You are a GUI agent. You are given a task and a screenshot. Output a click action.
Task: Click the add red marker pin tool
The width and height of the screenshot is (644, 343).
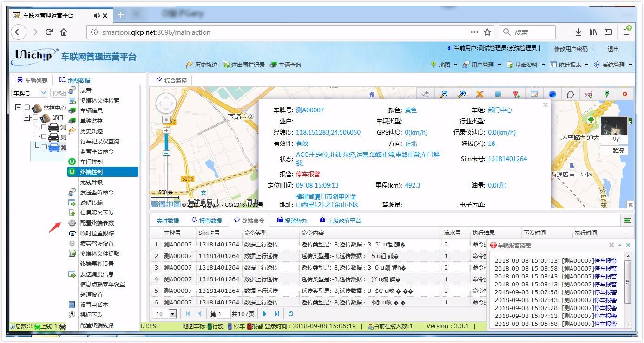516,94
